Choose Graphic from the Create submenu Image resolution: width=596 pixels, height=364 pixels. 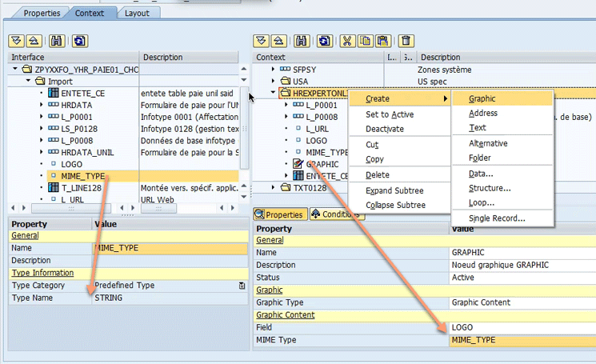482,98
